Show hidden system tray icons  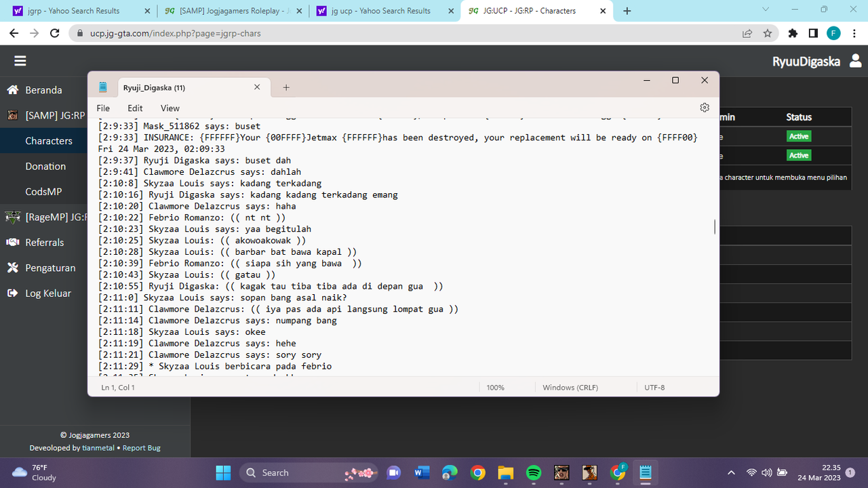pos(731,472)
